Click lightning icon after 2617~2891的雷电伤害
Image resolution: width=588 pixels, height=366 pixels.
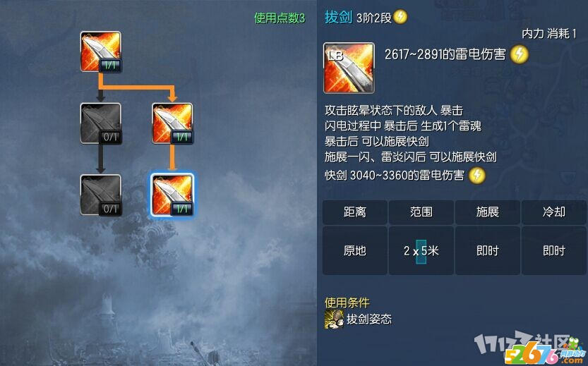pyautogui.click(x=520, y=55)
